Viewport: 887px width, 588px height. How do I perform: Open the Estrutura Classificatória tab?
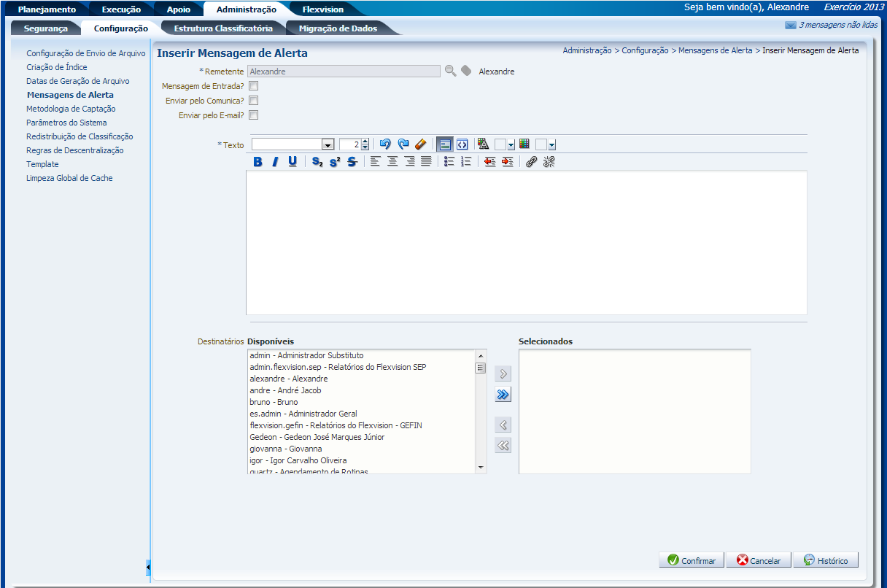pos(223,28)
